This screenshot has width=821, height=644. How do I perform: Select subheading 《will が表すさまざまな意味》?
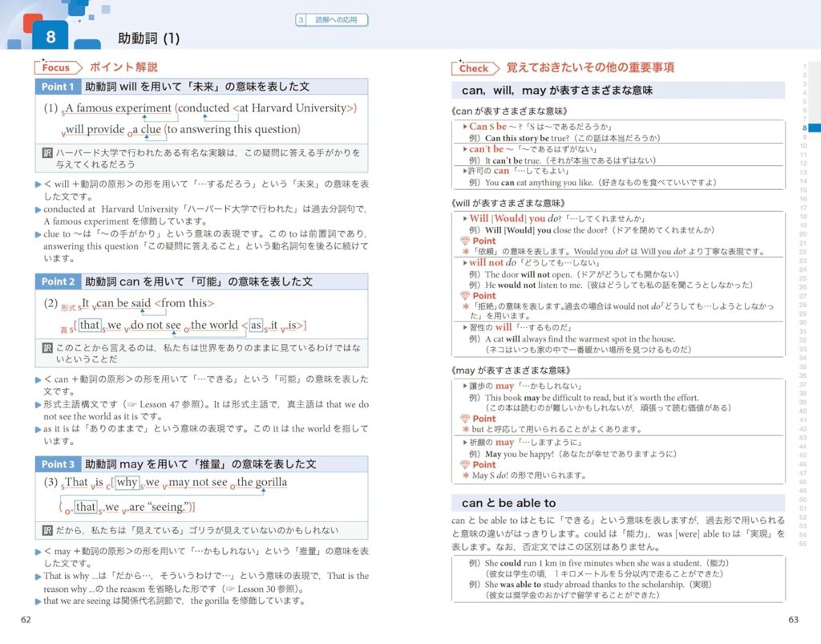click(x=508, y=203)
